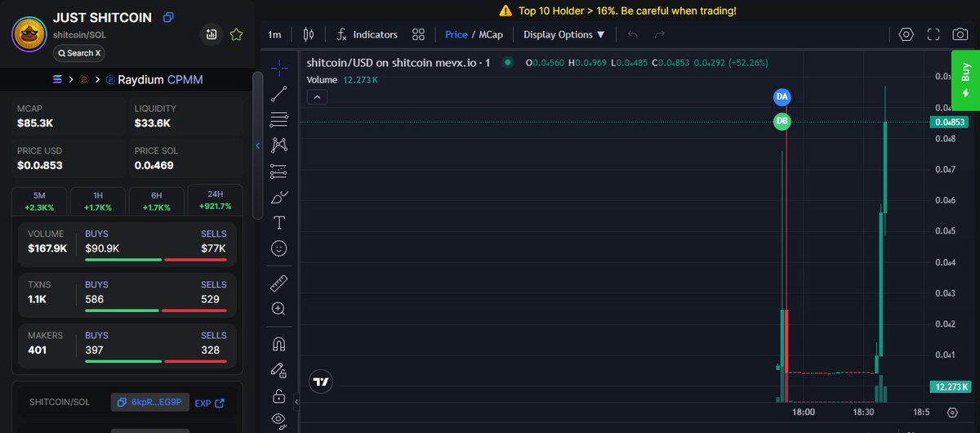
Task: Select the Text annotation tool
Action: (x=279, y=222)
